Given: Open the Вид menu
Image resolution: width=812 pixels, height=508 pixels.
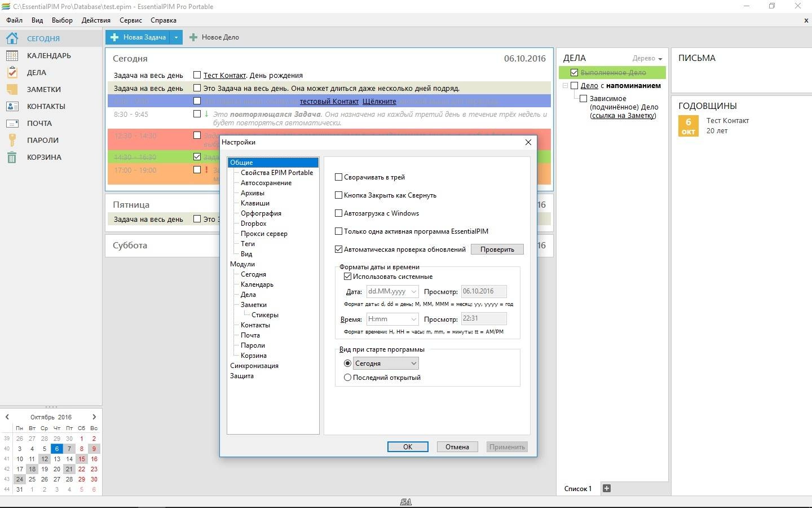Looking at the screenshot, I should 37,20.
